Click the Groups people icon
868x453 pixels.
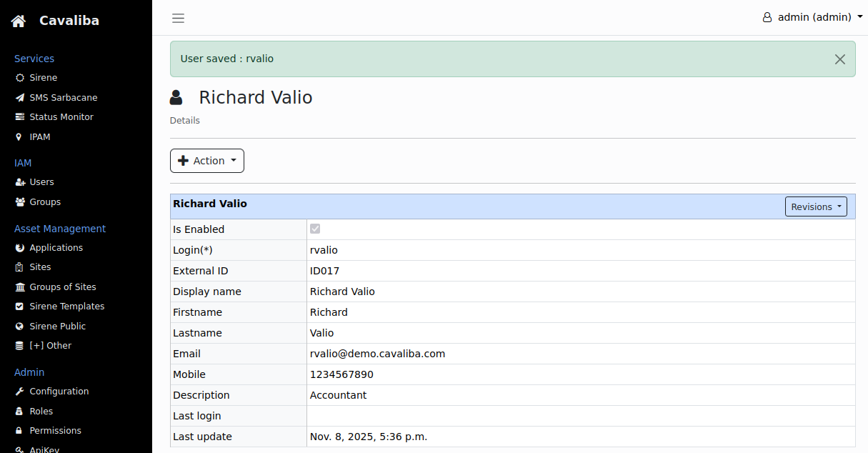click(20, 202)
